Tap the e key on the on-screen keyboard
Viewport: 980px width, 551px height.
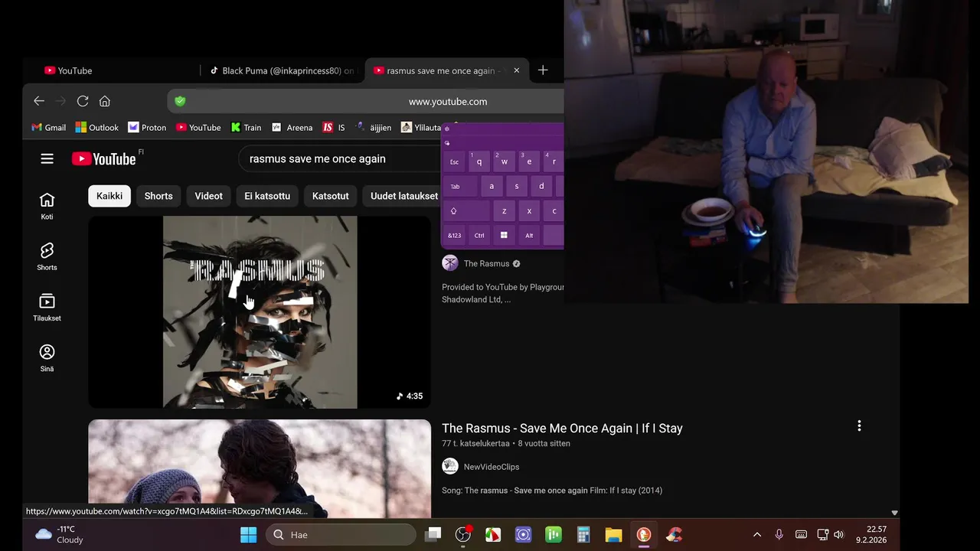tap(529, 161)
